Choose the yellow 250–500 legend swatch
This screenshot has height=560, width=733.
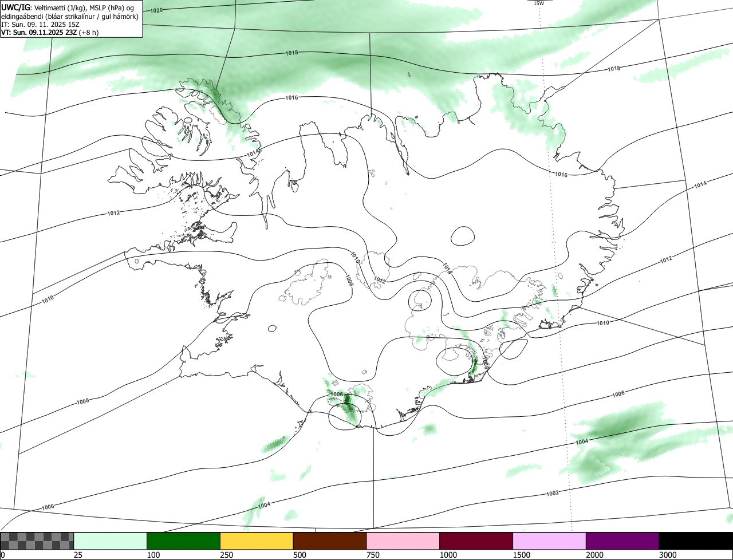(257, 541)
